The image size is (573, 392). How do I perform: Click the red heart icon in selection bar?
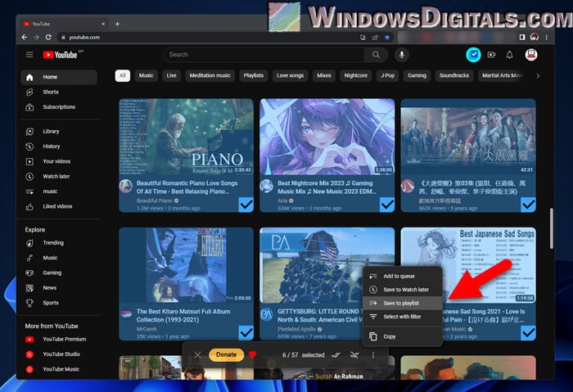point(252,354)
